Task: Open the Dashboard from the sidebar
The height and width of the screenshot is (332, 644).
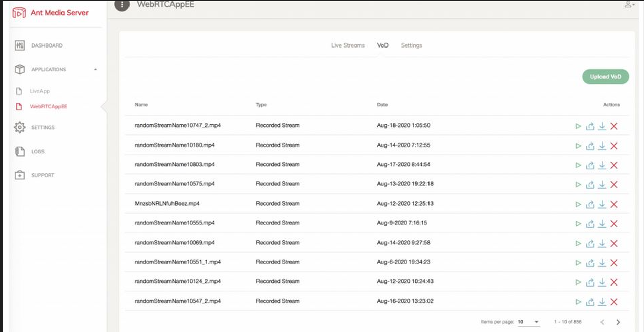Action: tap(46, 45)
